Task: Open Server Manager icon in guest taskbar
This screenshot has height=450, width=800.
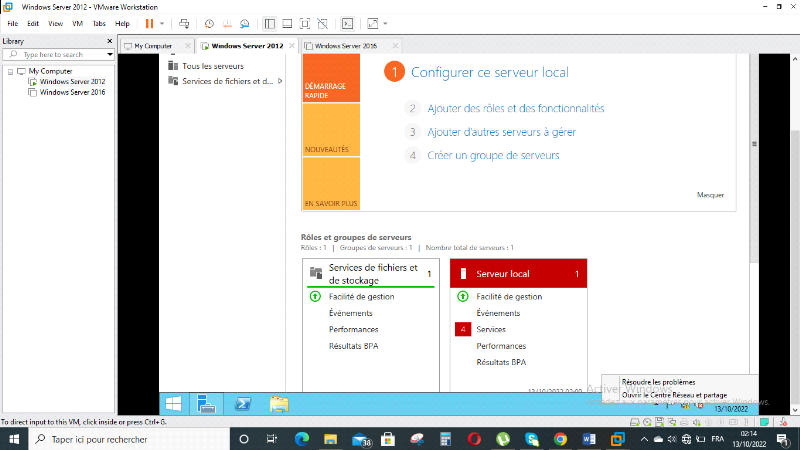Action: click(x=206, y=404)
